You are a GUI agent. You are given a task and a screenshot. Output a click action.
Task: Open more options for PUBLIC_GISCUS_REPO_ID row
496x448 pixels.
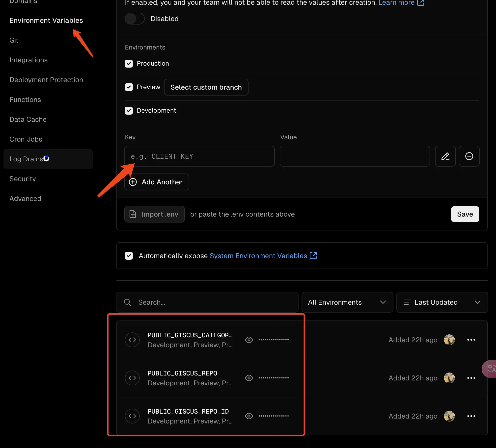[471, 416]
